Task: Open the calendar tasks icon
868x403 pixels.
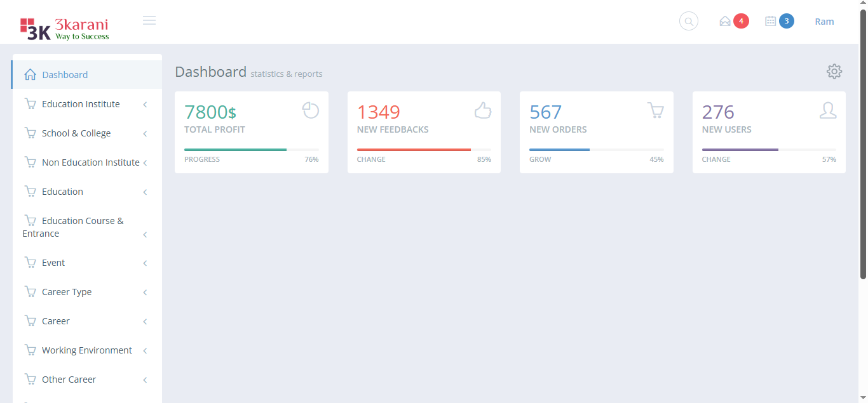Action: (770, 22)
